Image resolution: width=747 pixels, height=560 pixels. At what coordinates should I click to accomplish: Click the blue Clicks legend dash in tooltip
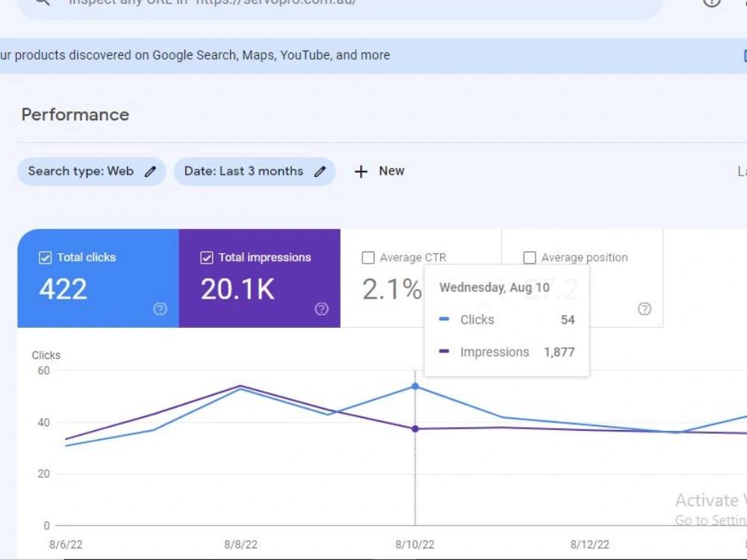tap(444, 319)
